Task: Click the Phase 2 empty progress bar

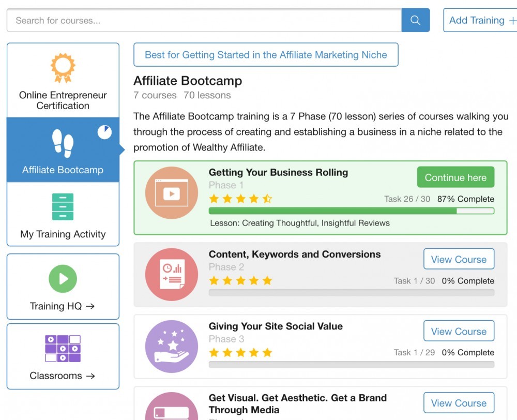Action: 352,293
